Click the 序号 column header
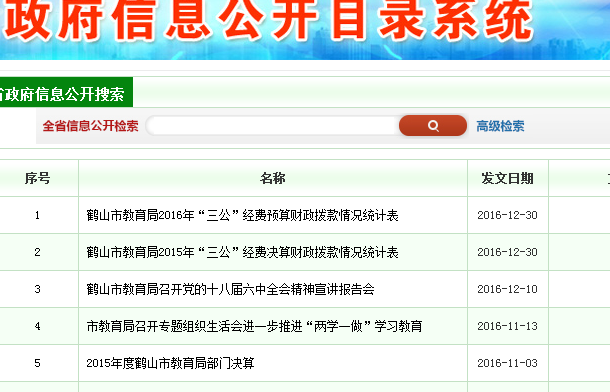The image size is (610, 392). (37, 178)
